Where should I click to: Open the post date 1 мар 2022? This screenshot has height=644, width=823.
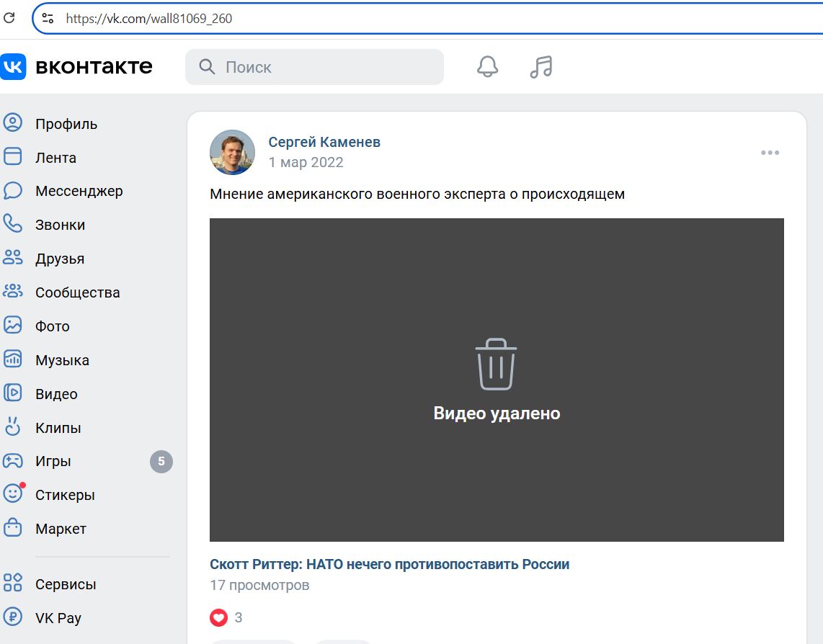click(x=306, y=162)
